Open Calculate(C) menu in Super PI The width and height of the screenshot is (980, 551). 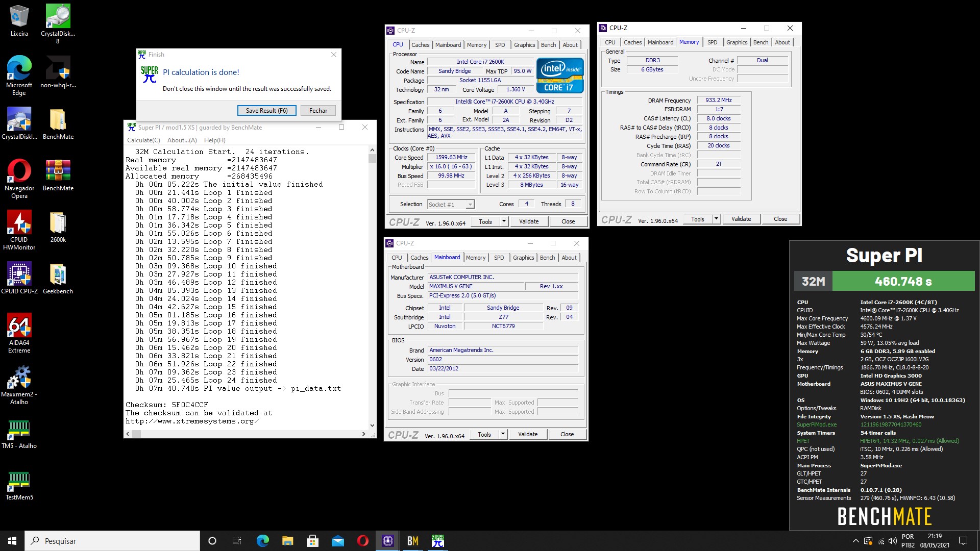click(x=143, y=140)
